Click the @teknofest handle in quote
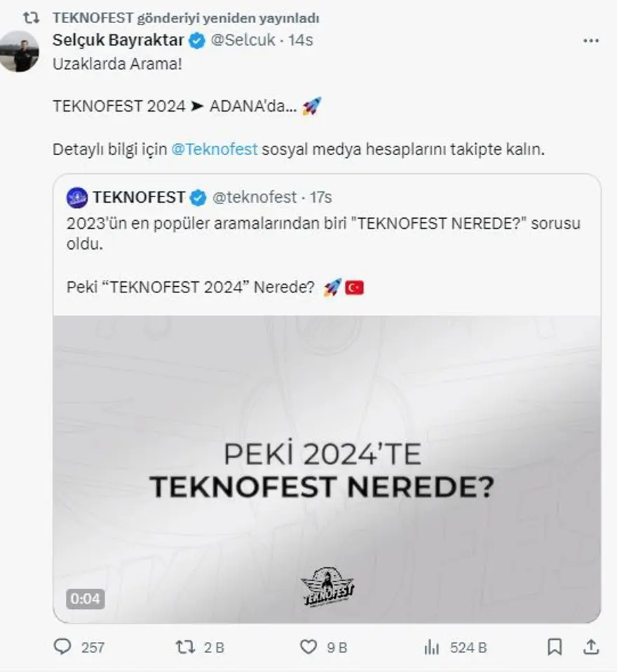The image size is (617, 672). [x=254, y=198]
